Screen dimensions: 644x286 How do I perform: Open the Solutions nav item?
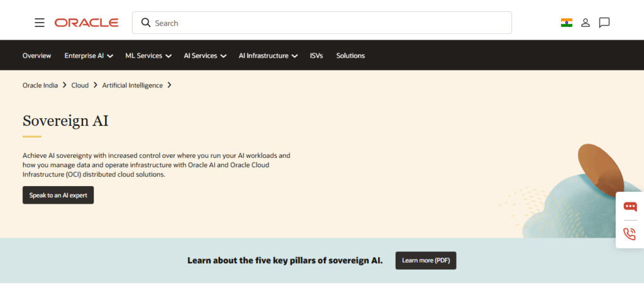coord(350,55)
